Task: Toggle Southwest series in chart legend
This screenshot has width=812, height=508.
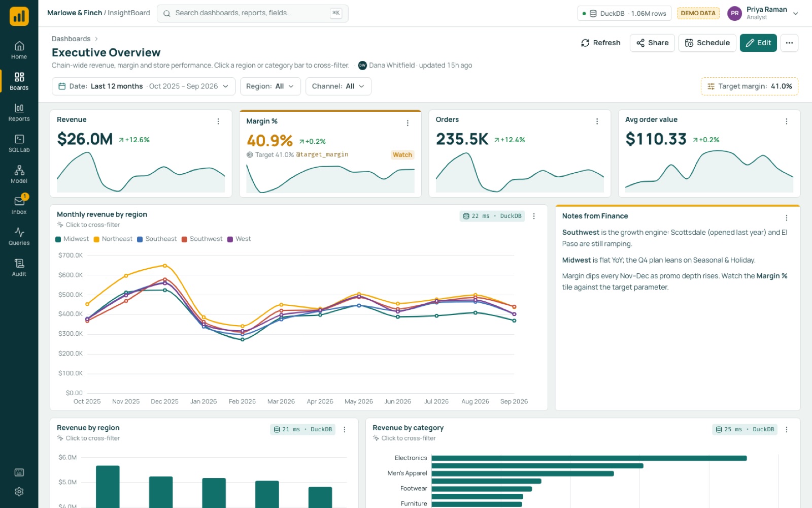Action: (x=202, y=239)
